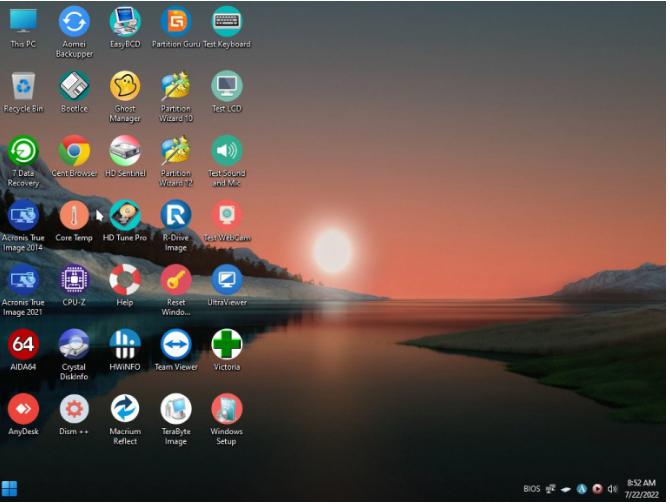Click the Ghost Manager icon
This screenshot has width=670, height=504.
click(x=125, y=87)
